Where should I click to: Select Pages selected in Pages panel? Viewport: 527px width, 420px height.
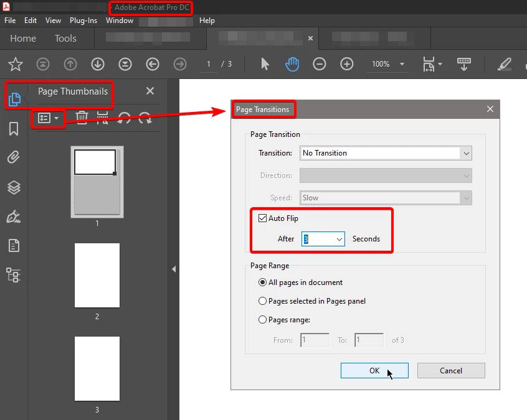click(x=262, y=301)
